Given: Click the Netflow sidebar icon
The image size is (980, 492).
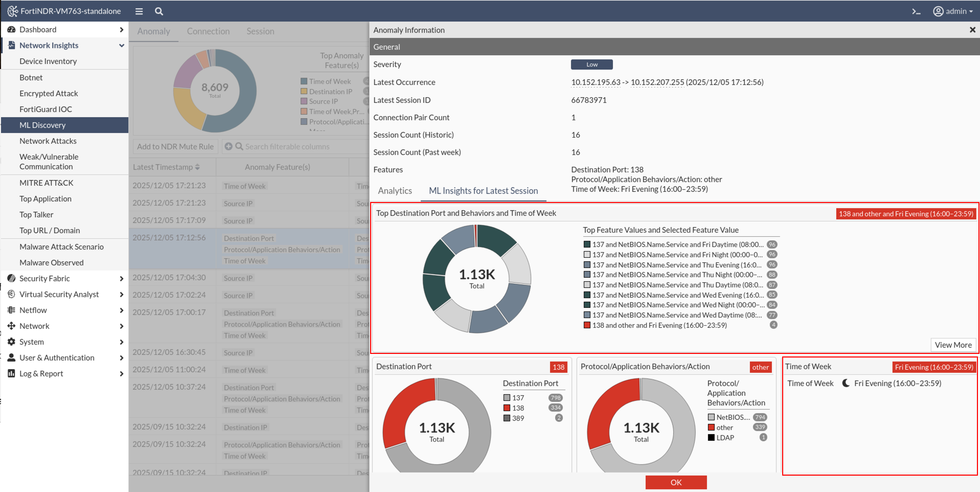Looking at the screenshot, I should [11, 310].
